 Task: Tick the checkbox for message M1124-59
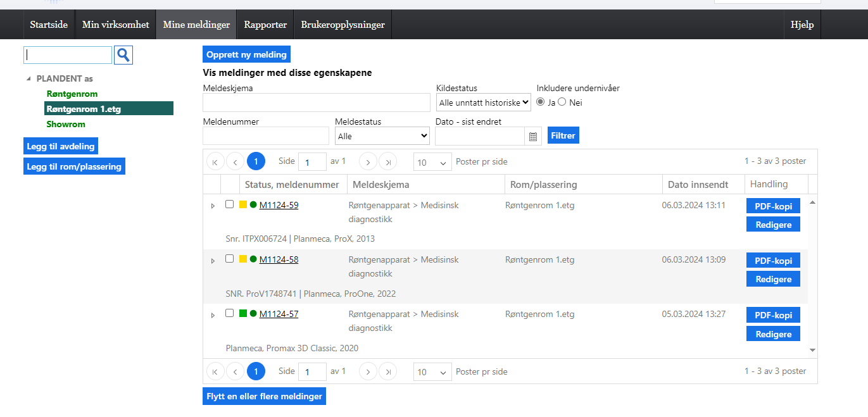pos(230,204)
